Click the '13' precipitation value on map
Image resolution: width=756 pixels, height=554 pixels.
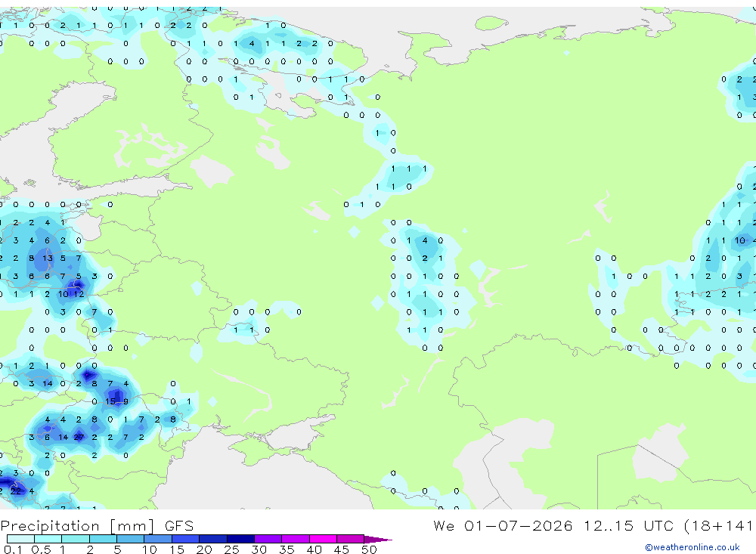pyautogui.click(x=47, y=258)
